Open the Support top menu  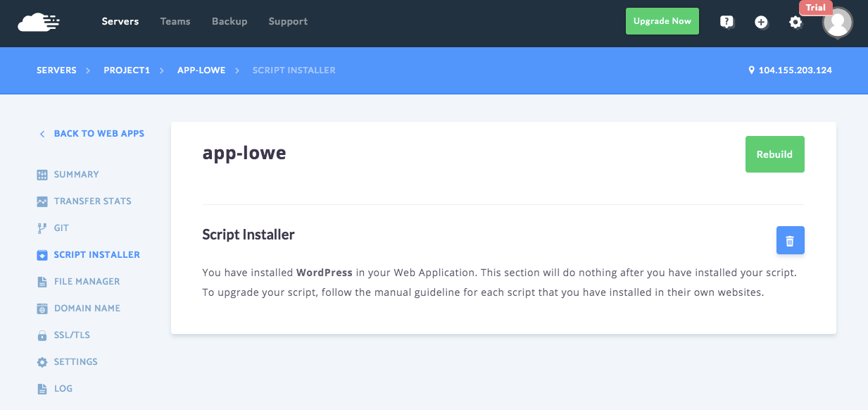click(x=288, y=21)
